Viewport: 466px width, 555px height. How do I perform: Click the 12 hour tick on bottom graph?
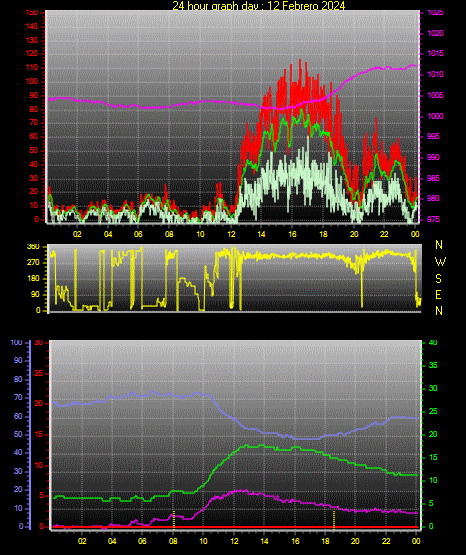pos(234,541)
